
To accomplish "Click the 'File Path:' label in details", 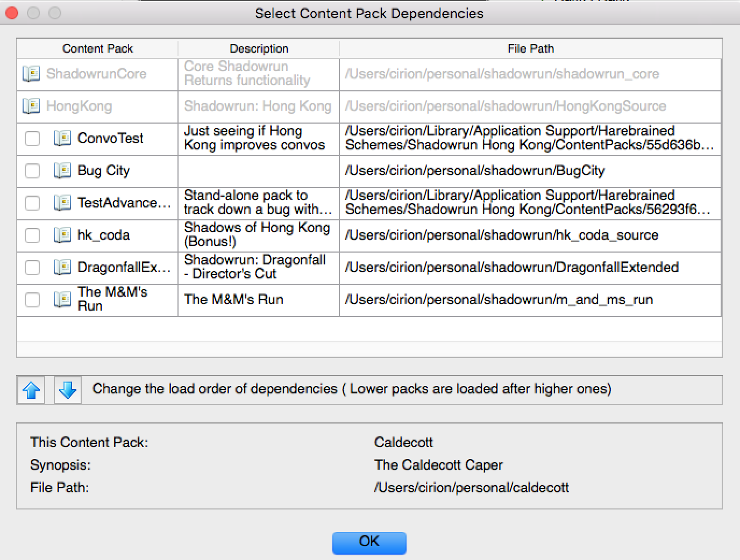I will pos(60,487).
